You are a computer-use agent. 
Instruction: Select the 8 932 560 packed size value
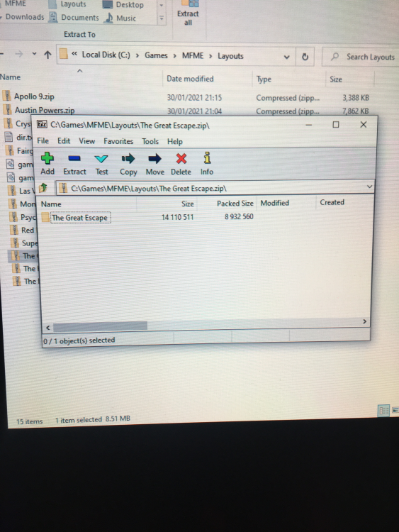239,216
